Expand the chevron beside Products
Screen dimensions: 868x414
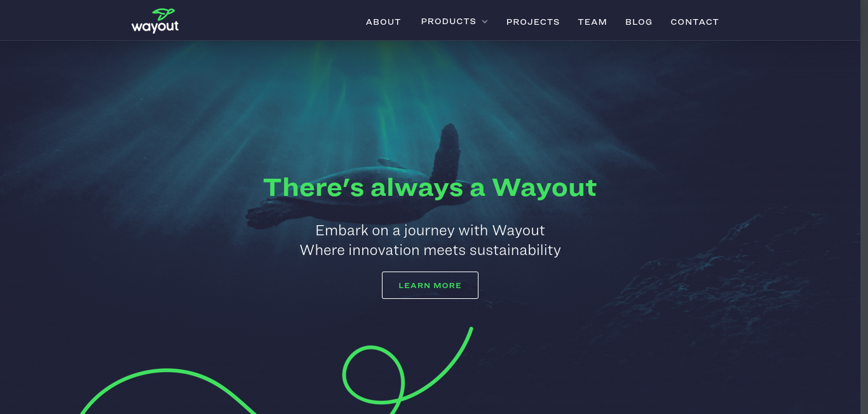pos(485,22)
